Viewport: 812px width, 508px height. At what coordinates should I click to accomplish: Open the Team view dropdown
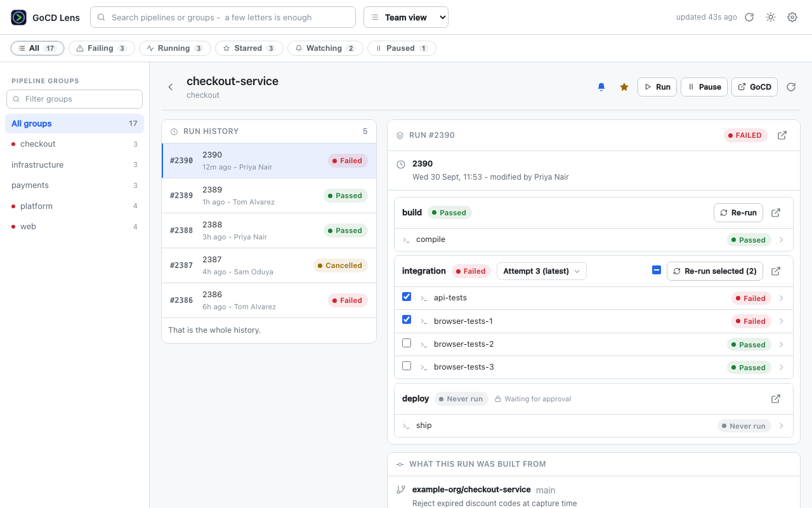[406, 17]
